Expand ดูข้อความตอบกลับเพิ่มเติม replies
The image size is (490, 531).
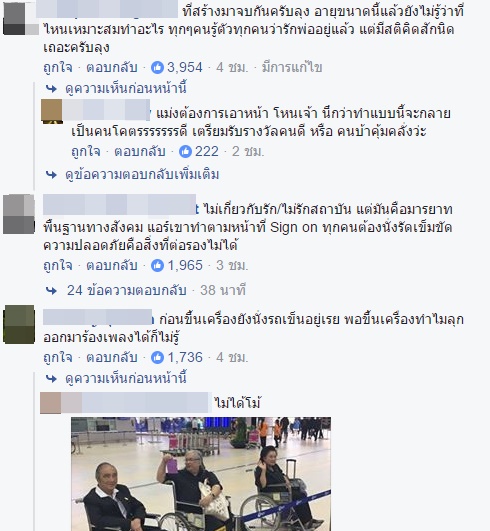pos(142,174)
